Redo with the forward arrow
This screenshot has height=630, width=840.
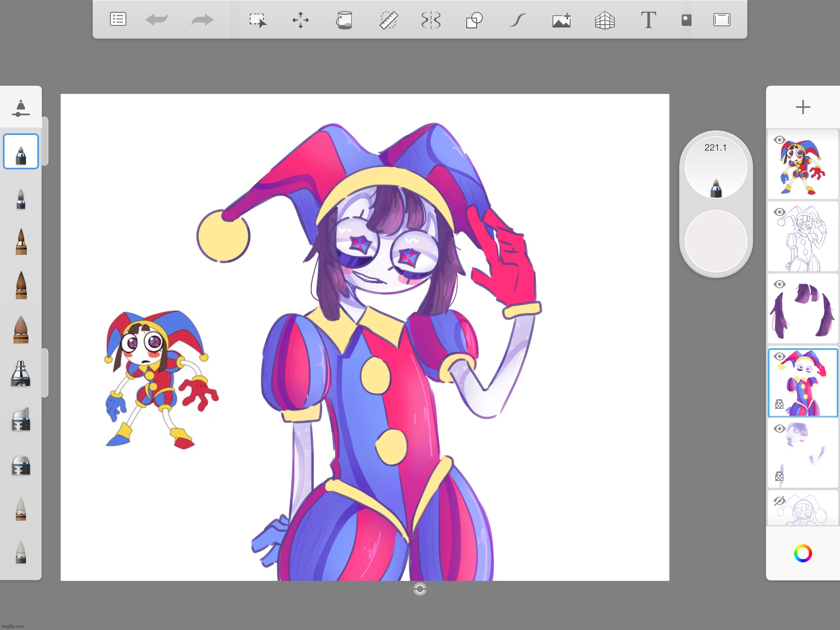(203, 20)
